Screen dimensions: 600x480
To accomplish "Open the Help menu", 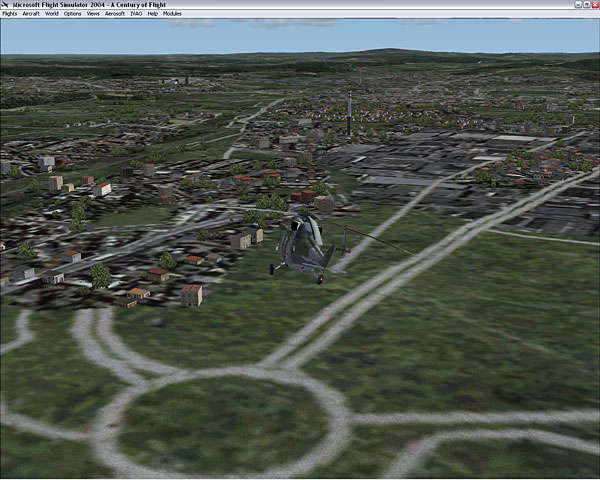I will [x=153, y=14].
